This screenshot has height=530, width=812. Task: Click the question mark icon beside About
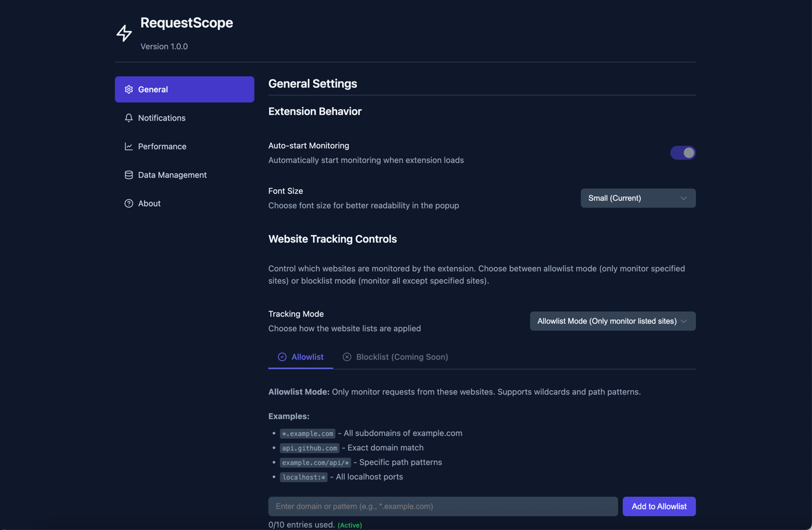click(128, 203)
